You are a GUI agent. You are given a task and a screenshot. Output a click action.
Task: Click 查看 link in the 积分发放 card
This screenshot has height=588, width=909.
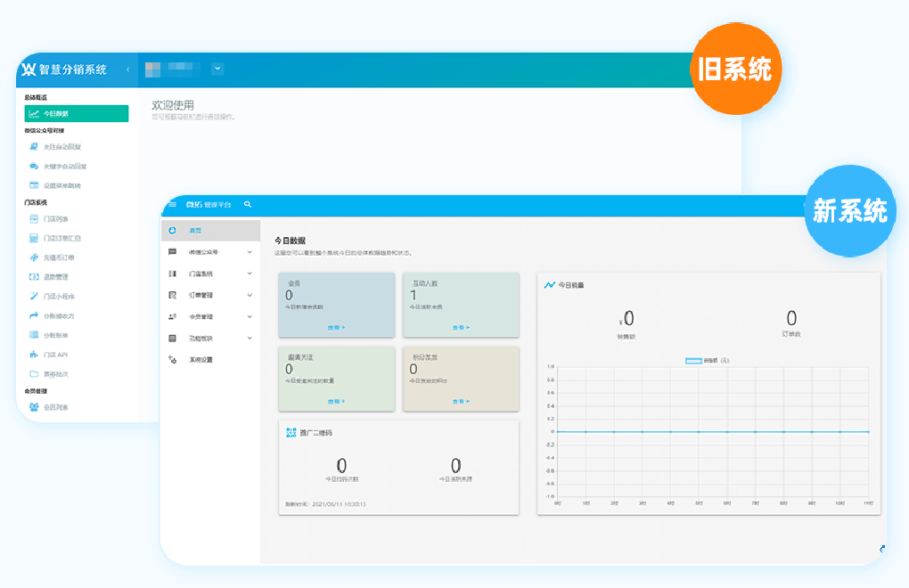460,402
